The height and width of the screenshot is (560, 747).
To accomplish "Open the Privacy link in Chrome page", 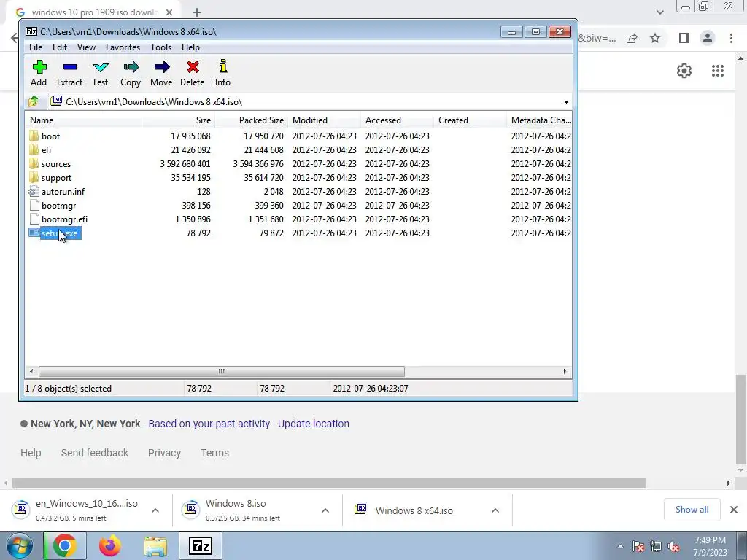I will click(164, 453).
